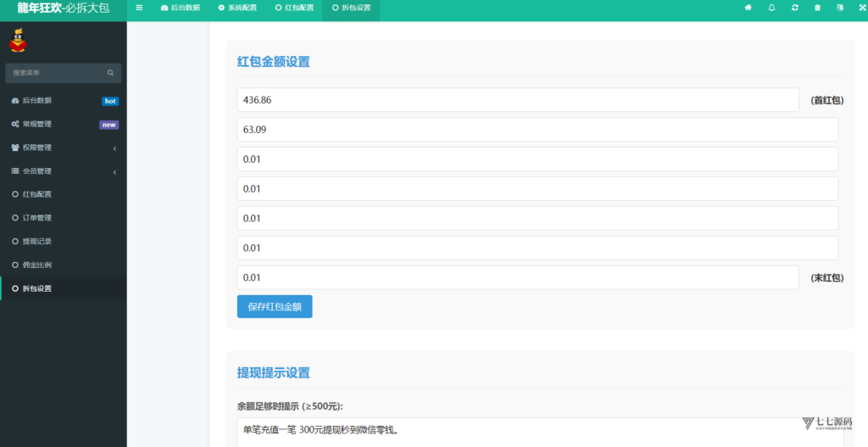Open 会员管理 in the sidebar
The image size is (868, 447).
tap(63, 171)
